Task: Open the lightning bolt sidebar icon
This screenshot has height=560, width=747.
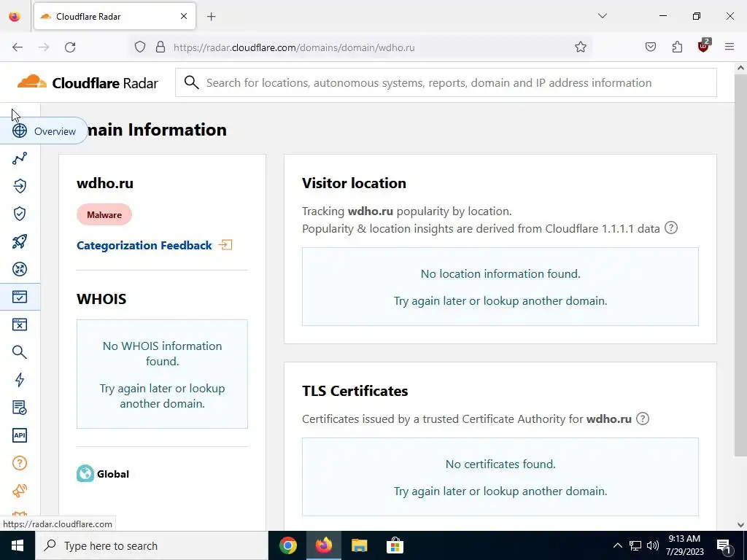Action: coord(20,380)
